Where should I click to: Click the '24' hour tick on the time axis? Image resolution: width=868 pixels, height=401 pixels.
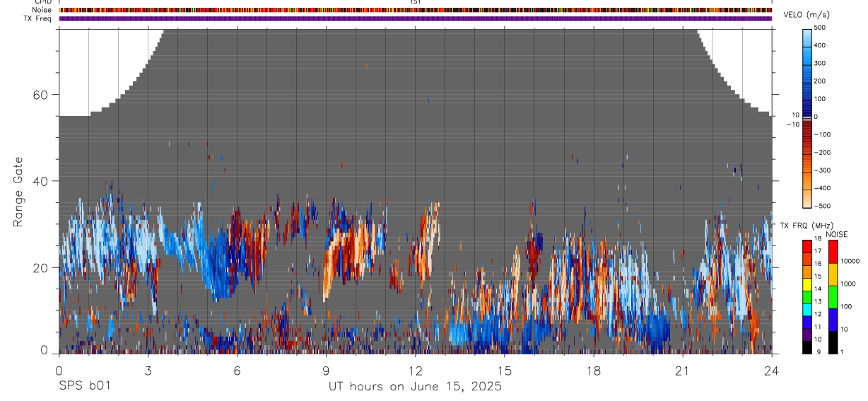coord(772,371)
